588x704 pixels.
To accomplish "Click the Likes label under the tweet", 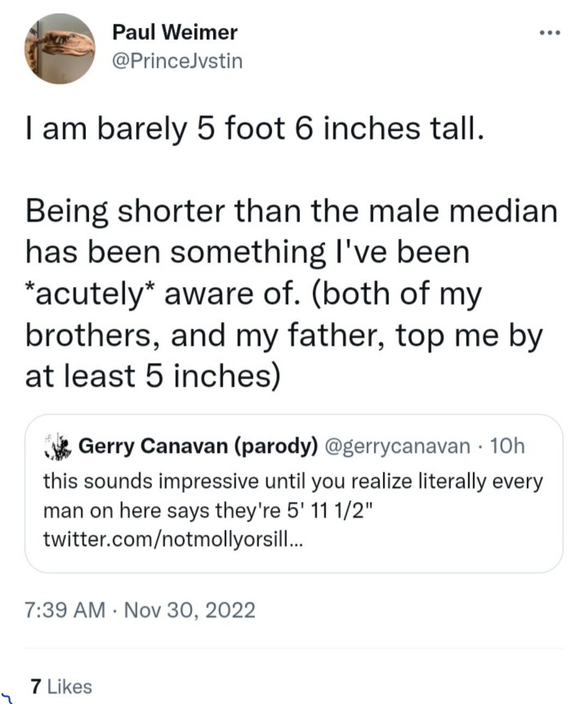I will click(70, 687).
